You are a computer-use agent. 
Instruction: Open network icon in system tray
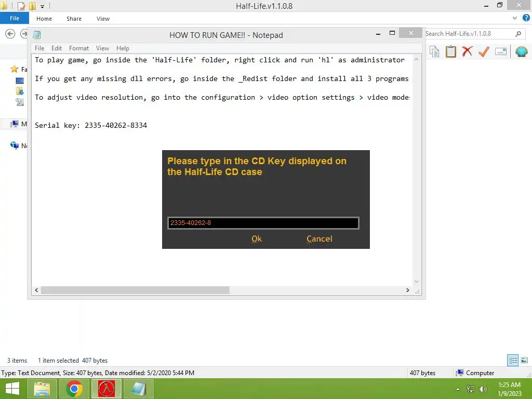coord(471,389)
